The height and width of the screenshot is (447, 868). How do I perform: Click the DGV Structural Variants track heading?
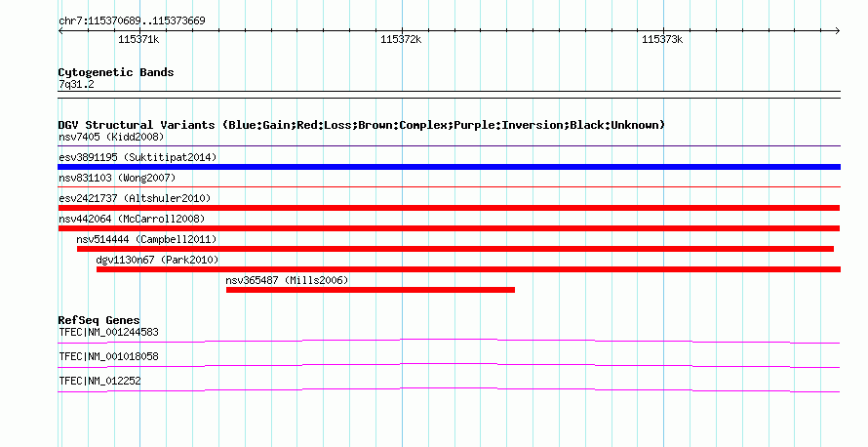point(362,125)
